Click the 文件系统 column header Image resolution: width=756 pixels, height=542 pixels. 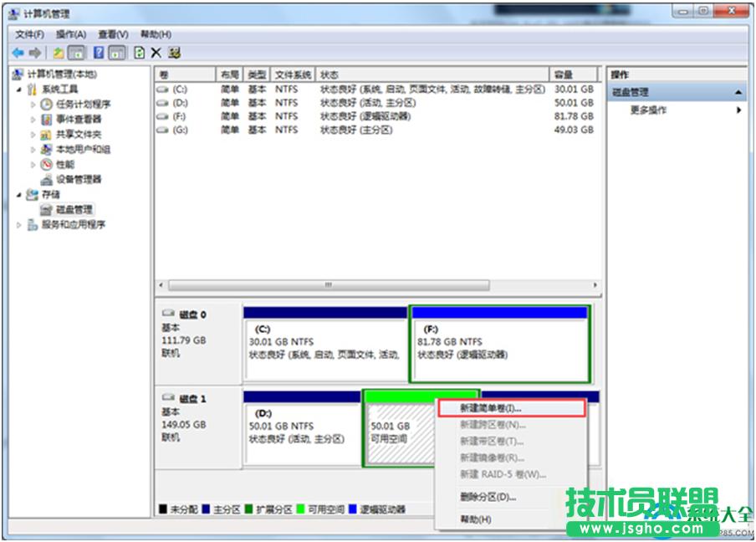tap(293, 74)
